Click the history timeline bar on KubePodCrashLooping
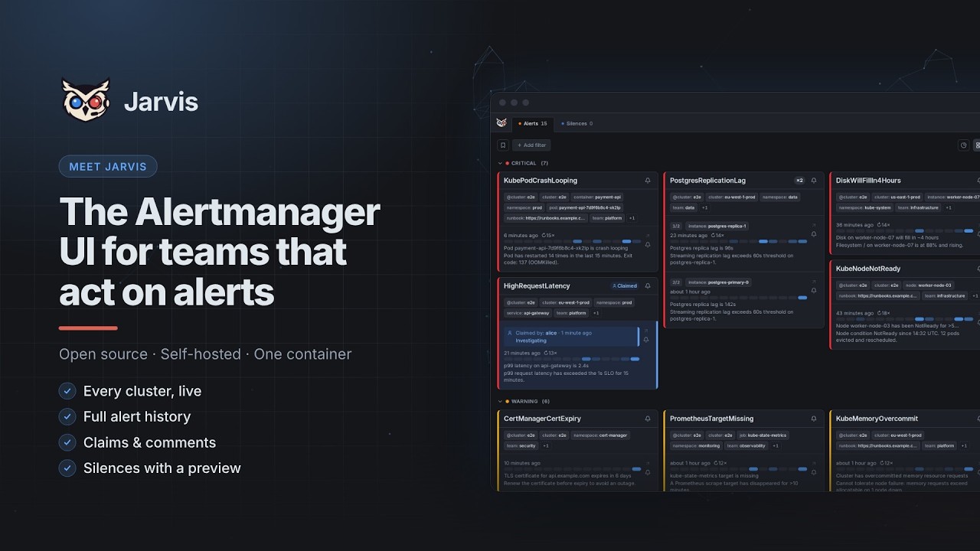 [x=573, y=242]
